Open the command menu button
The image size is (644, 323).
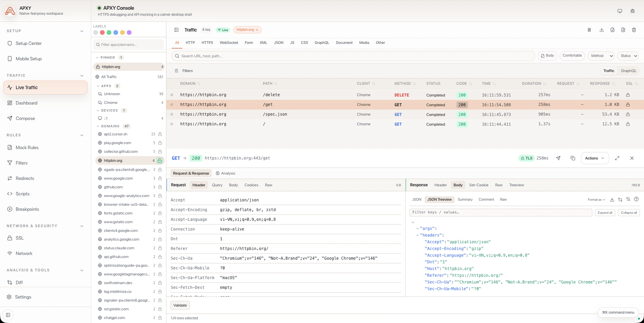618,312
